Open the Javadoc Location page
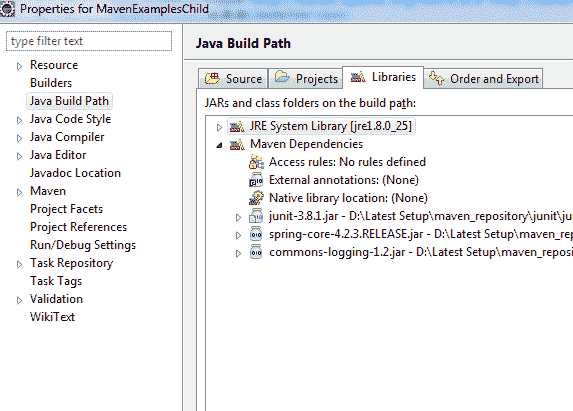The height and width of the screenshot is (411, 573). click(75, 173)
